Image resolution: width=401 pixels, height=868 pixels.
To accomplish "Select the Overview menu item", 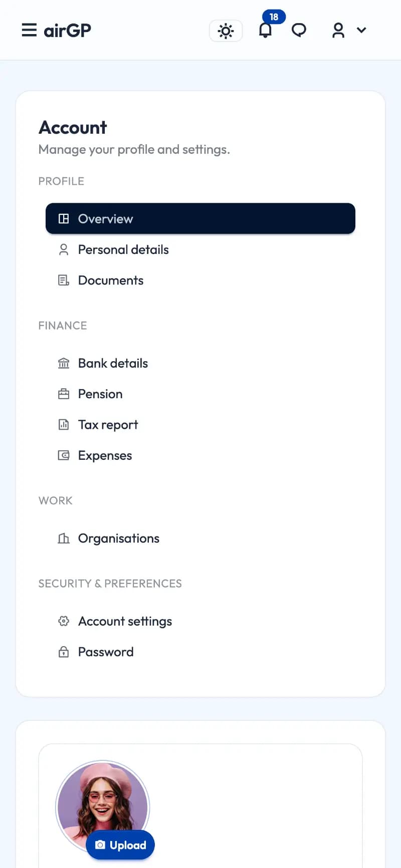I will click(x=200, y=218).
